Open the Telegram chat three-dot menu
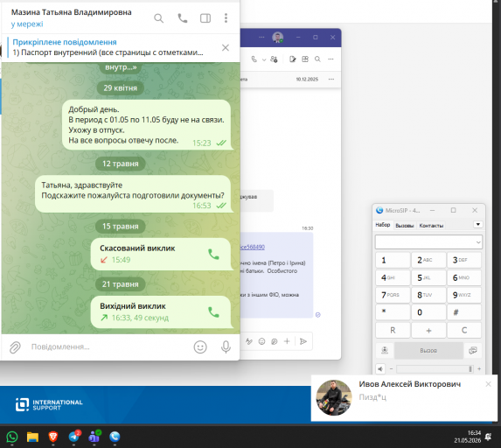Screen dimensions: 501x448 [x=226, y=18]
